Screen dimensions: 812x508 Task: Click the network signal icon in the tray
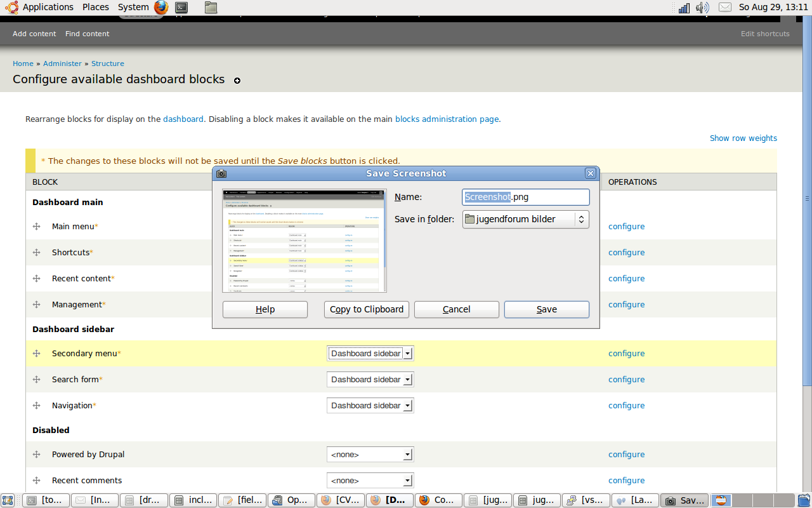(x=684, y=8)
